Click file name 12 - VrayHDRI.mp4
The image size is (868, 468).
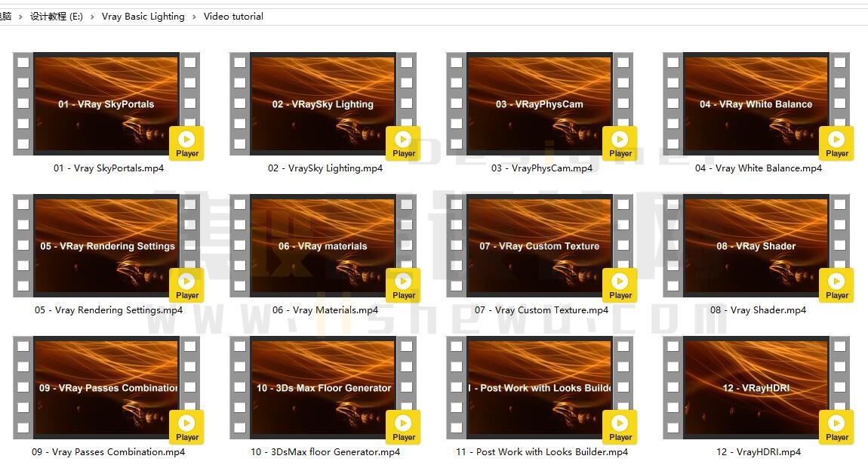click(x=758, y=451)
